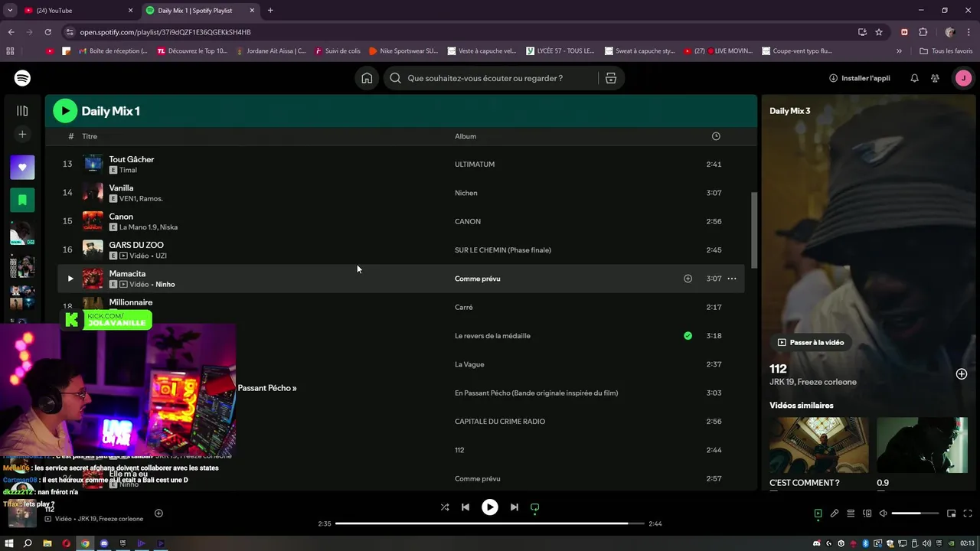Image resolution: width=980 pixels, height=551 pixels.
Task: Toggle shuffle playback
Action: point(445,507)
